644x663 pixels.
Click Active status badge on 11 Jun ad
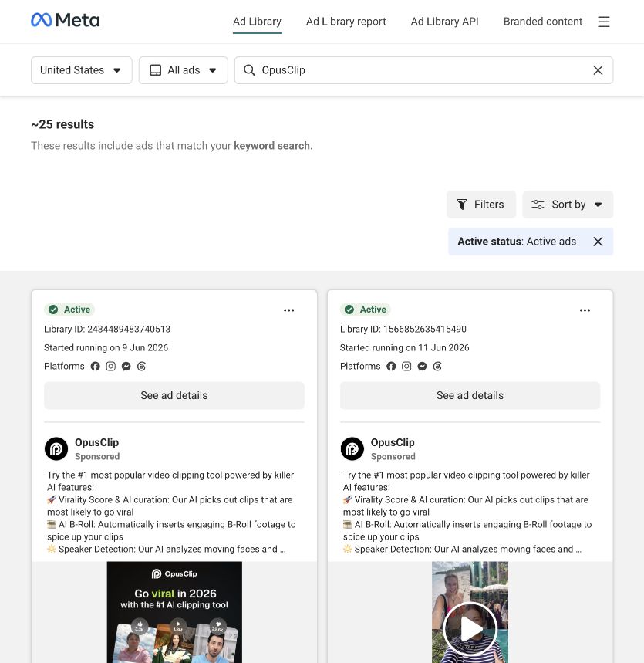(x=365, y=310)
